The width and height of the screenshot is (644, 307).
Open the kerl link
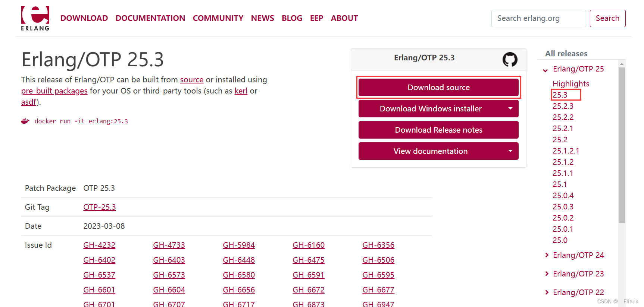241,91
